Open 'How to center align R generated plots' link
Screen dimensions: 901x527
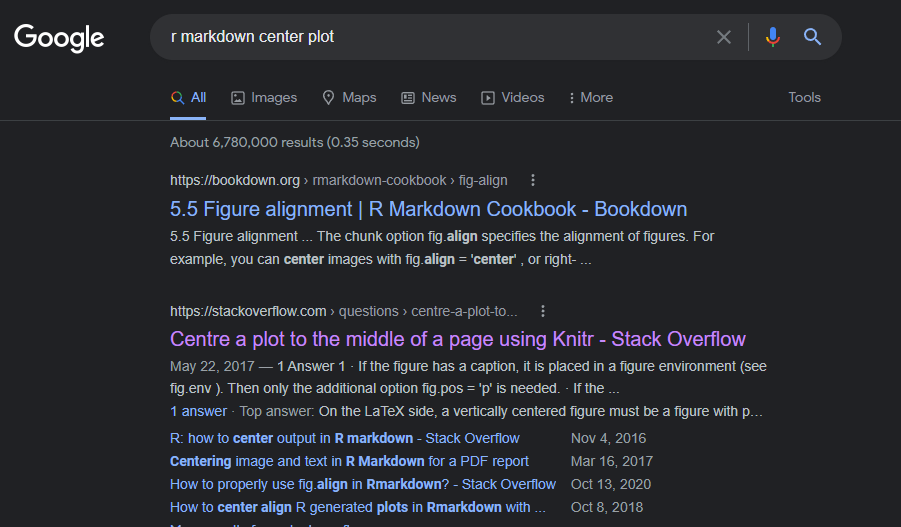(x=358, y=507)
